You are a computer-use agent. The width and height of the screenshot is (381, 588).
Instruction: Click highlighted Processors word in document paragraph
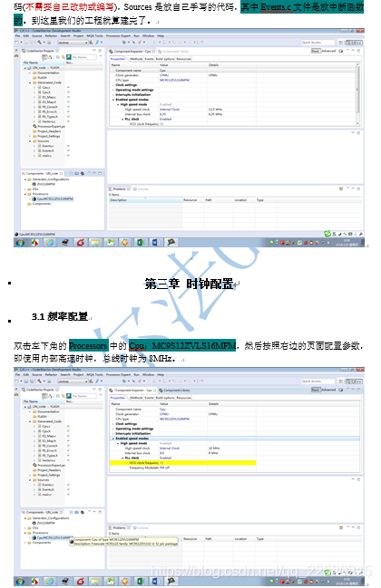click(88, 345)
